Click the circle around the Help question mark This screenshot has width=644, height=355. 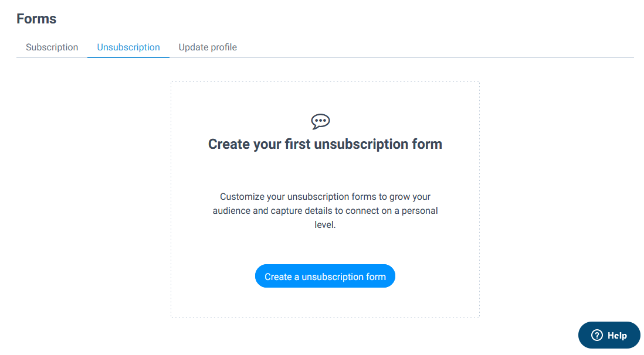click(x=596, y=335)
